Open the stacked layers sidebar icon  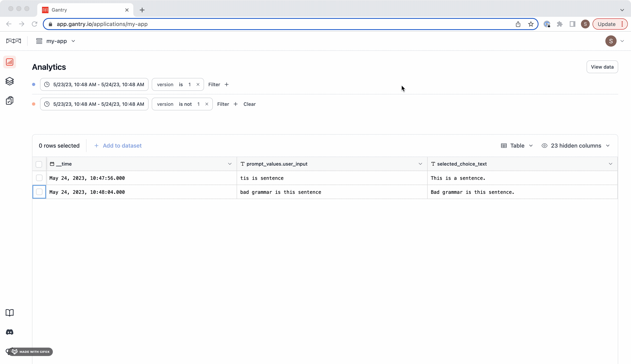click(x=9, y=81)
